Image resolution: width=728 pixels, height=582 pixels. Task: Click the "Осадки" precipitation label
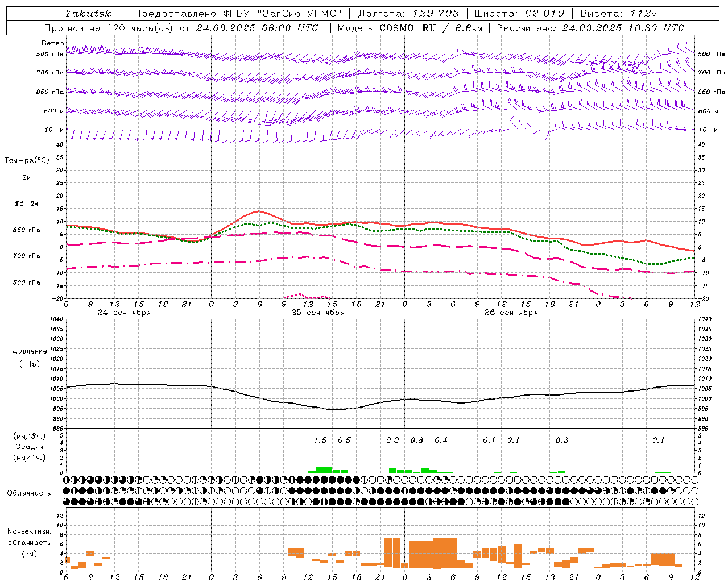[29, 447]
